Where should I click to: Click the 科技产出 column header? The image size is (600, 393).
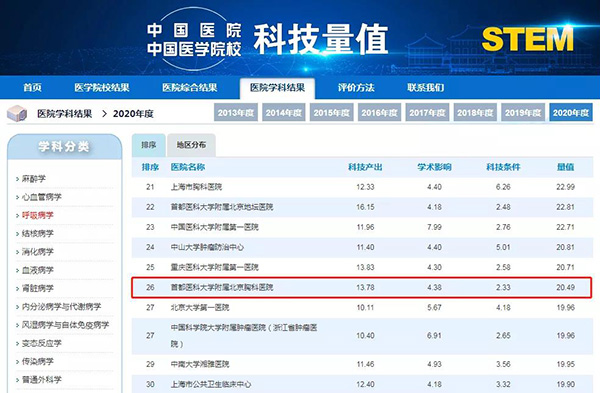[365, 167]
